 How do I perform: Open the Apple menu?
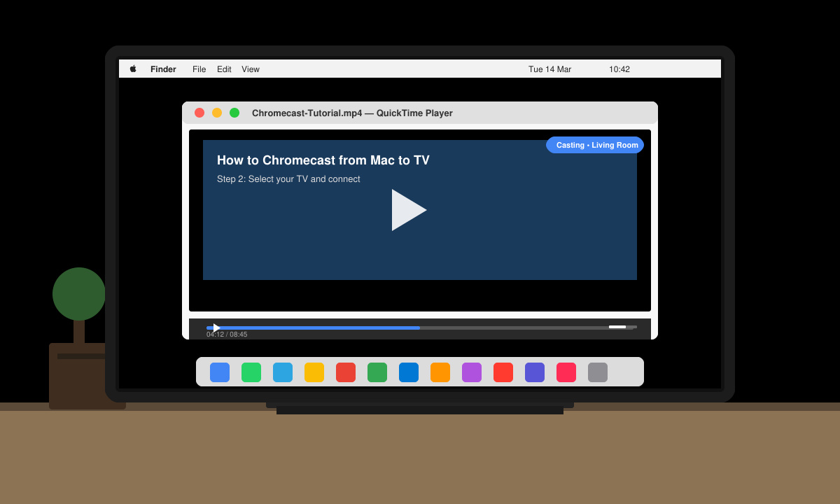tap(133, 69)
